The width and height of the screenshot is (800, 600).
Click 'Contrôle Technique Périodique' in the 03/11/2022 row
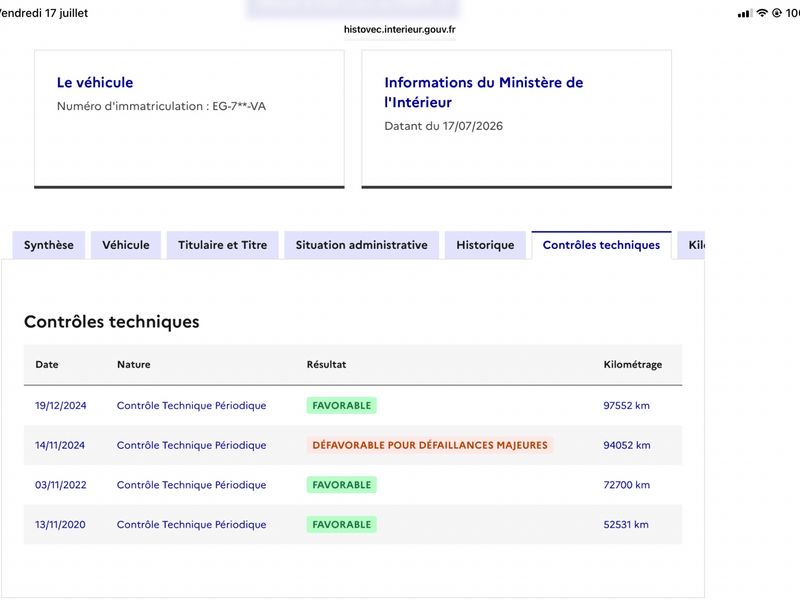tap(191, 485)
